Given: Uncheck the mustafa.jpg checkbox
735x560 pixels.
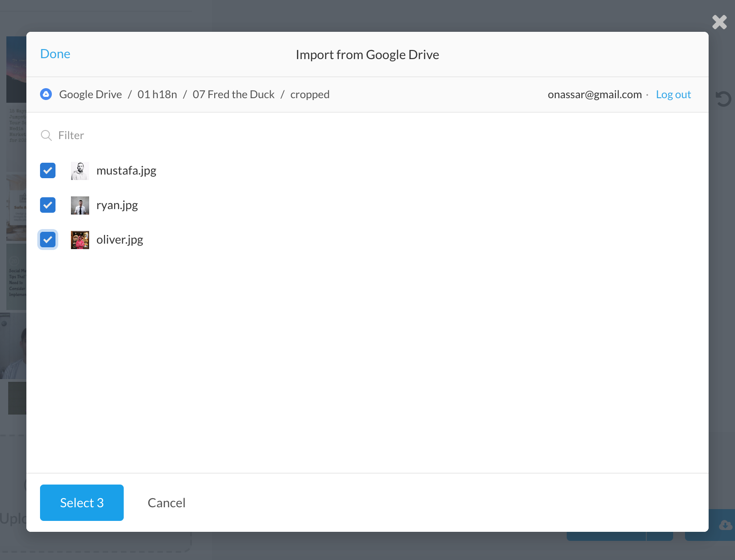Looking at the screenshot, I should pos(47,170).
